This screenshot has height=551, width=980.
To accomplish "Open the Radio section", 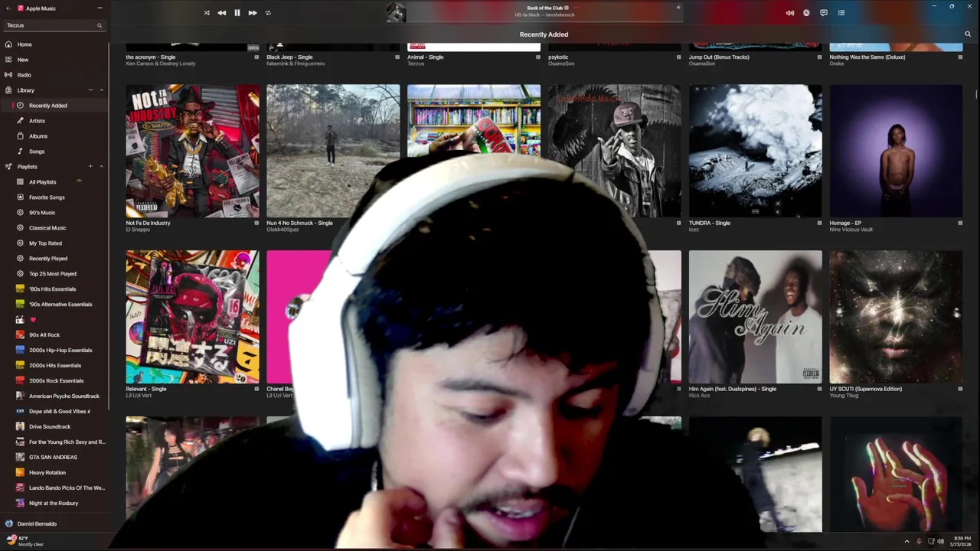I will pos(54,75).
